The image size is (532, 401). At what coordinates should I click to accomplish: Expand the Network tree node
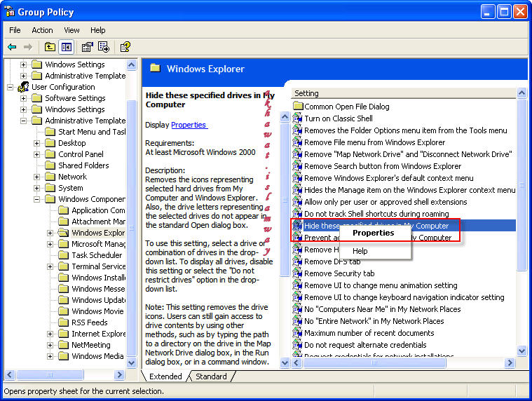tap(36, 177)
